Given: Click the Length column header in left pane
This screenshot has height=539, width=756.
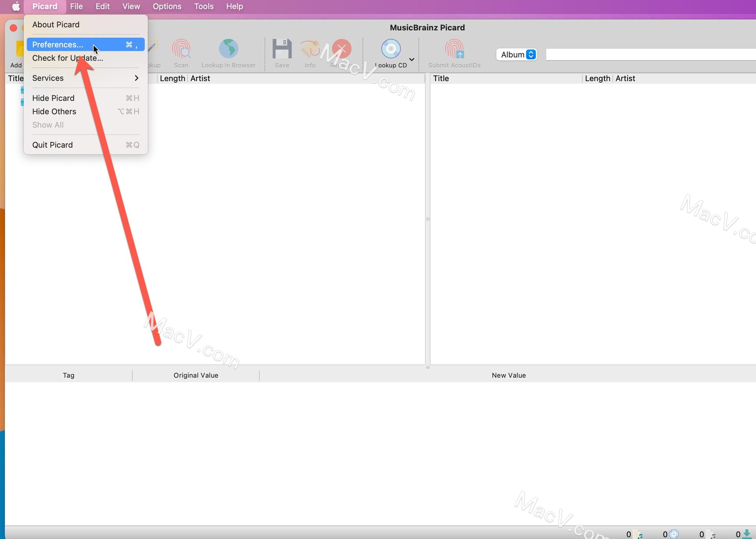Looking at the screenshot, I should 172,78.
